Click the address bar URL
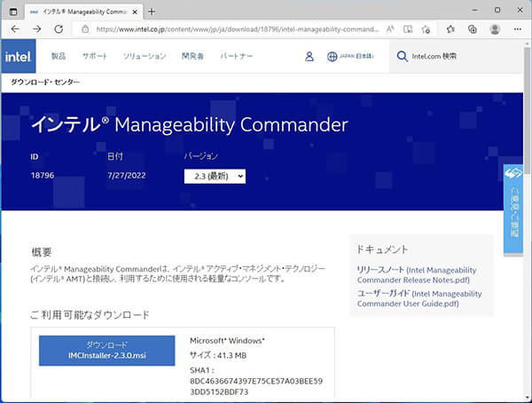The image size is (532, 403). coord(237,29)
